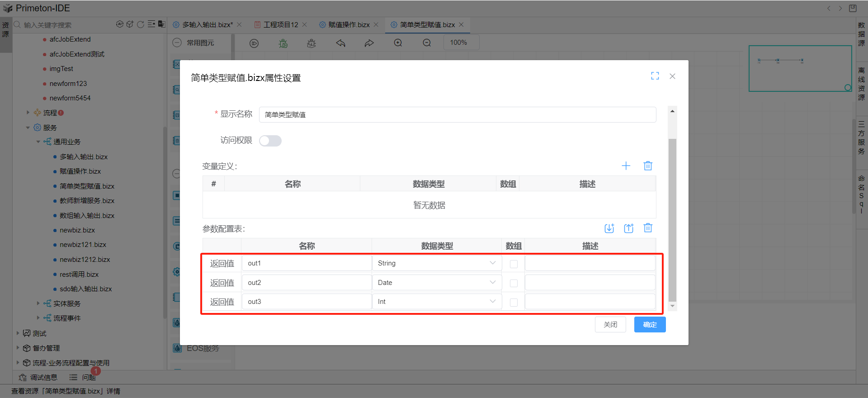The width and height of the screenshot is (868, 398).
Task: Expand the 实体服务 tree node
Action: pos(38,303)
